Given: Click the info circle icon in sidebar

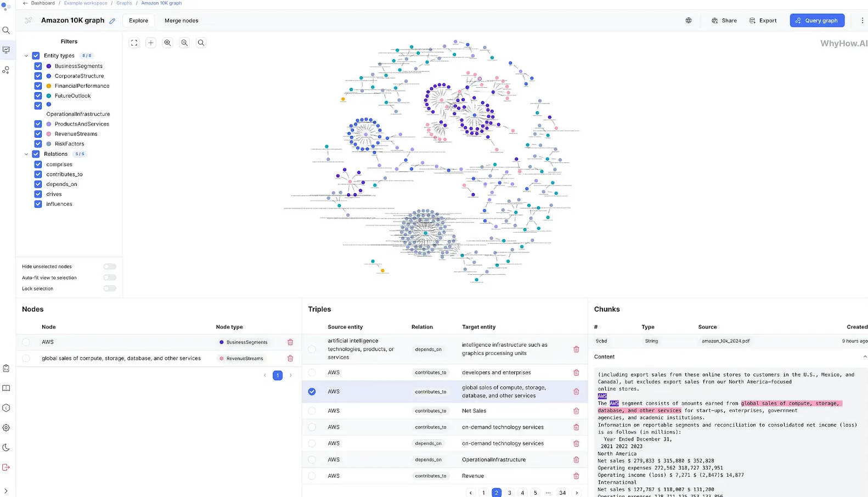Looking at the screenshot, I should [x=6, y=408].
